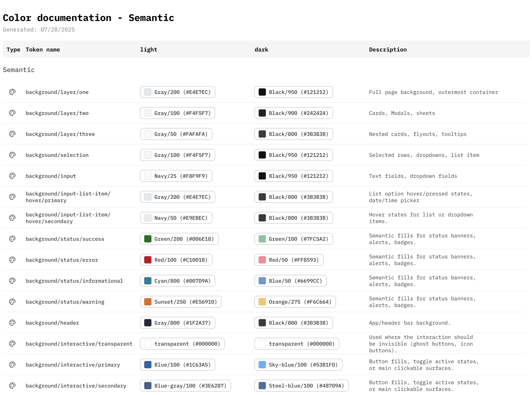Image resolution: width=532 pixels, height=395 pixels.
Task: Click the Token name column header
Action: tap(43, 50)
